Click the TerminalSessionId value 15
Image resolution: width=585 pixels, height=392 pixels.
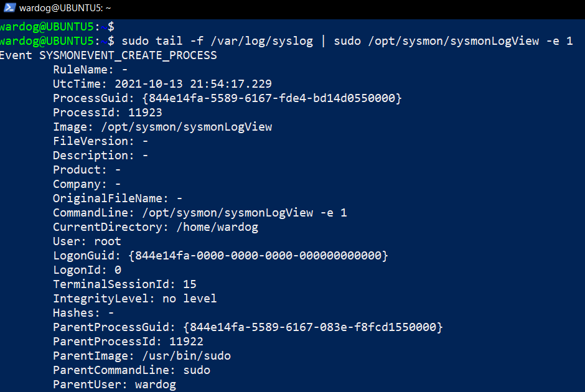click(x=190, y=284)
